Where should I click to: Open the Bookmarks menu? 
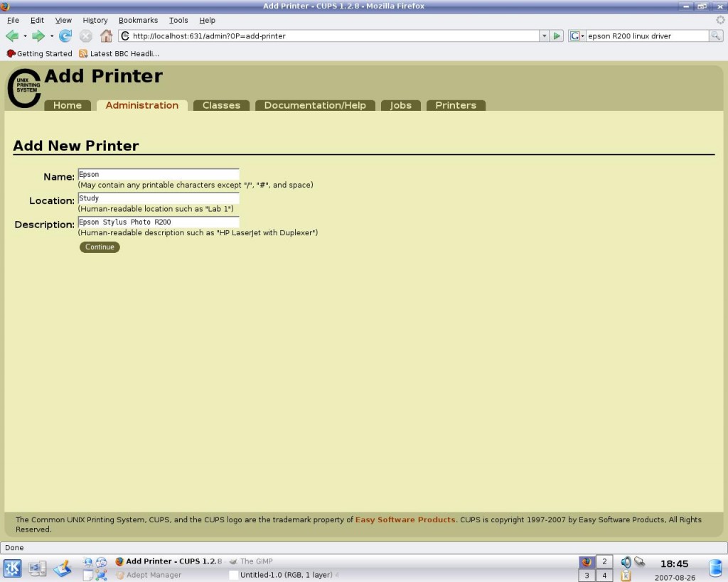click(138, 20)
